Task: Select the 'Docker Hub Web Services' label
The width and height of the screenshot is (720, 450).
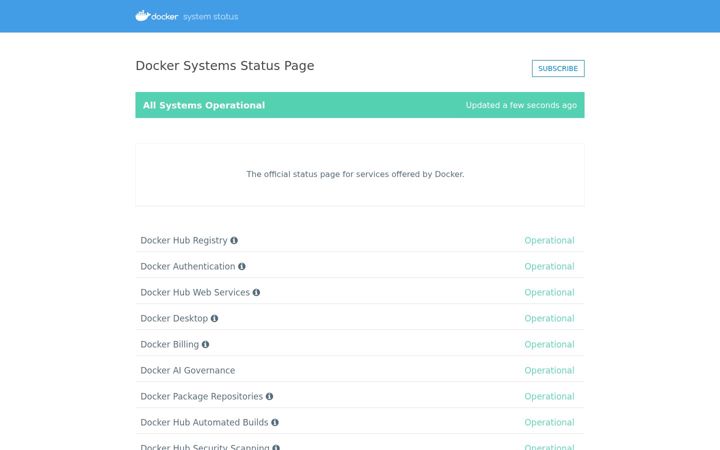Action: point(195,292)
